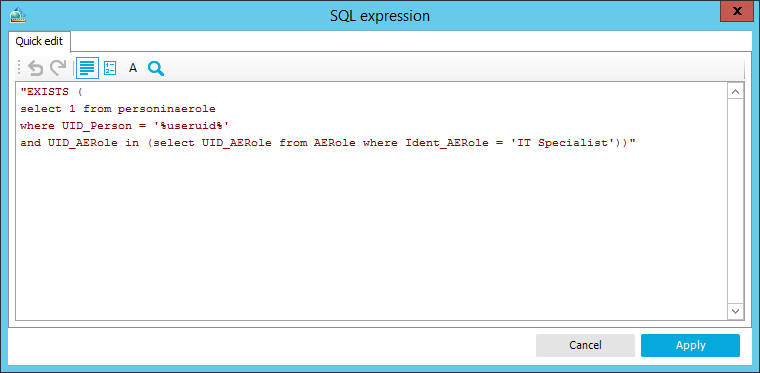Open font settings with the A icon
Image resolution: width=760 pixels, height=373 pixels.
(x=133, y=68)
